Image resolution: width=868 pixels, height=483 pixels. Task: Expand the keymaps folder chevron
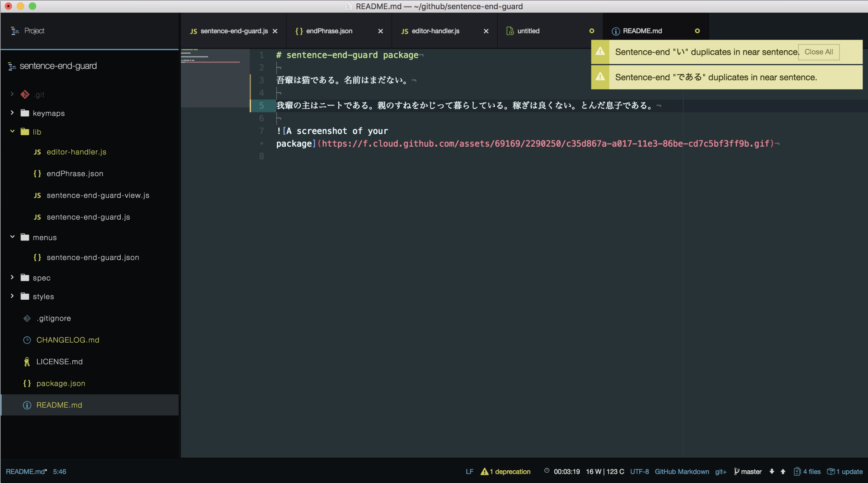[12, 113]
